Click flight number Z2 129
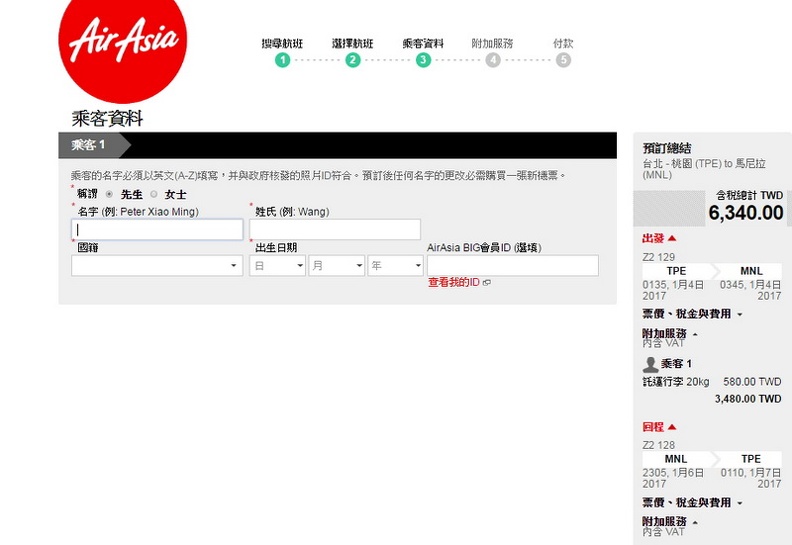 click(659, 257)
